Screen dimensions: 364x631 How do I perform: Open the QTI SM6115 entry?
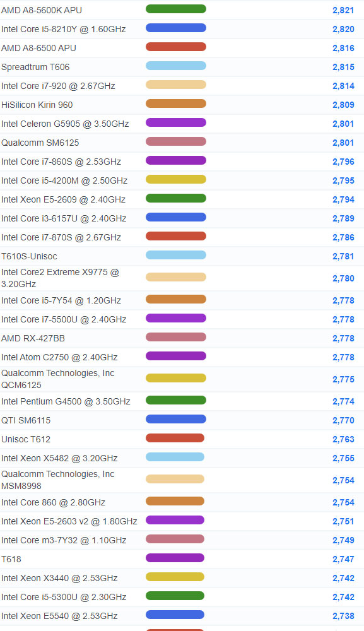tap(26, 420)
